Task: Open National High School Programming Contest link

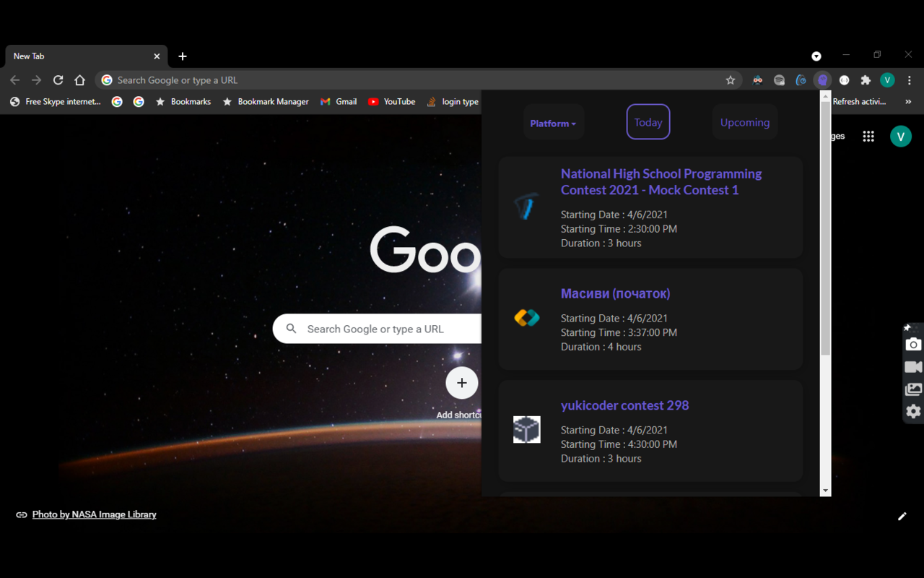Action: coord(661,182)
